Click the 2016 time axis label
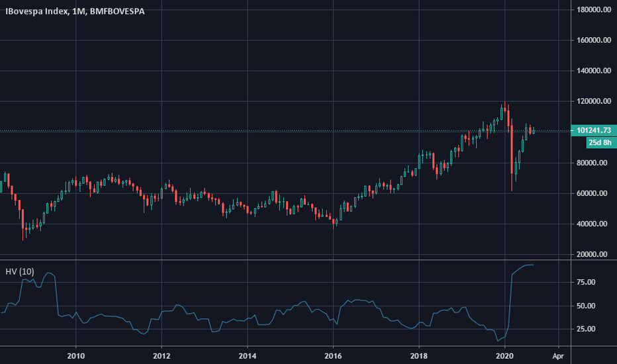 click(333, 356)
